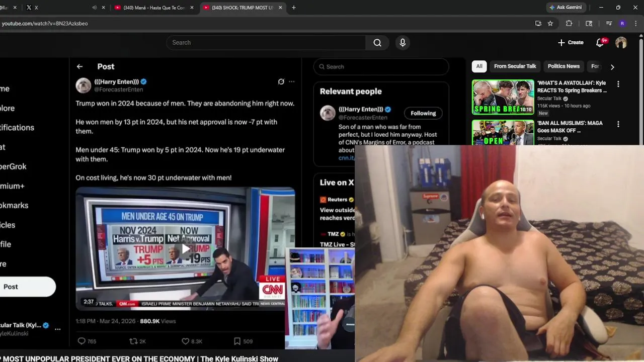Click the '880.9K Views' text on the post

158,321
